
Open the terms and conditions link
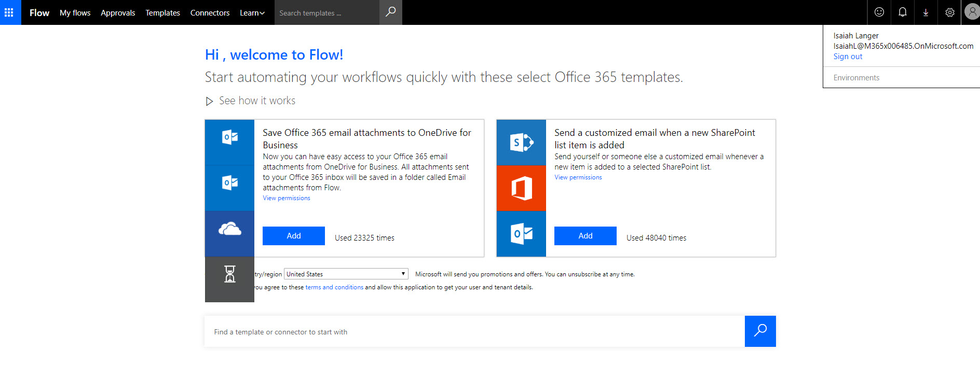point(334,287)
